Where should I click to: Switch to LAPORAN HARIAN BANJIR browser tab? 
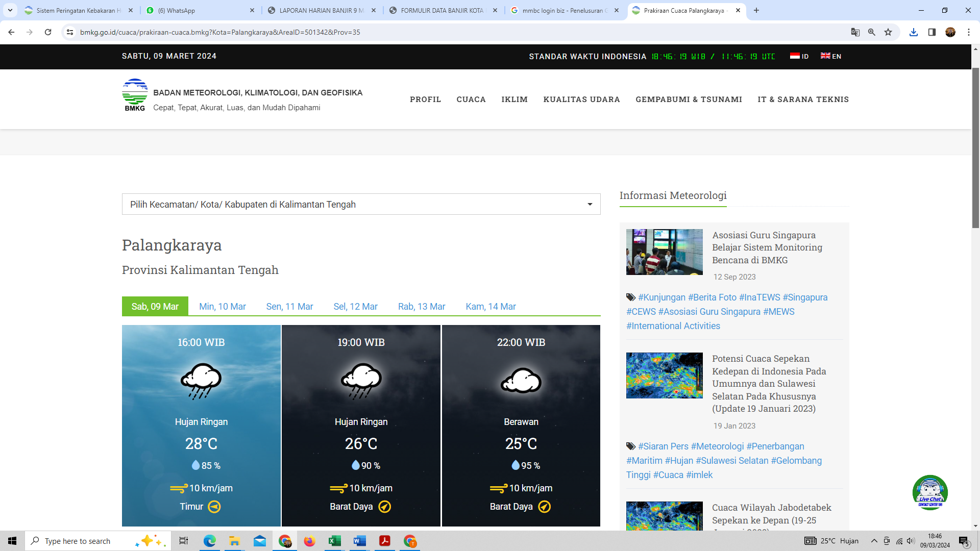pos(323,10)
